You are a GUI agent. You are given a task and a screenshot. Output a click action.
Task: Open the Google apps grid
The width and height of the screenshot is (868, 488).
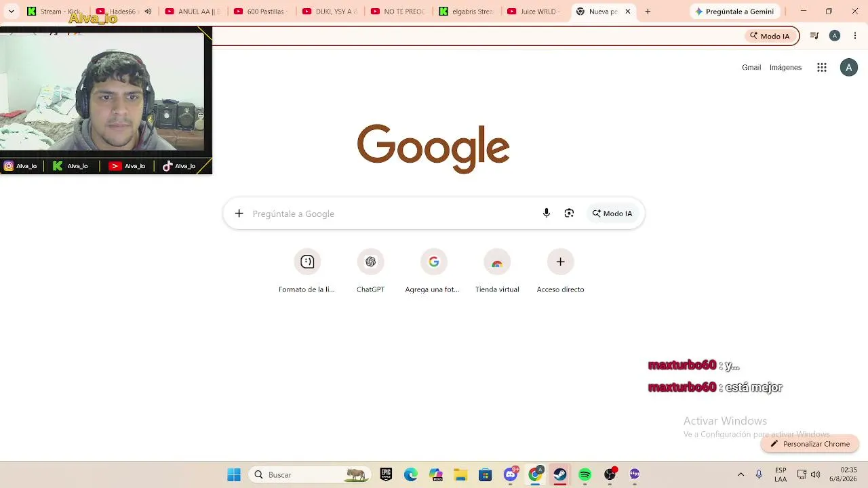tap(822, 67)
